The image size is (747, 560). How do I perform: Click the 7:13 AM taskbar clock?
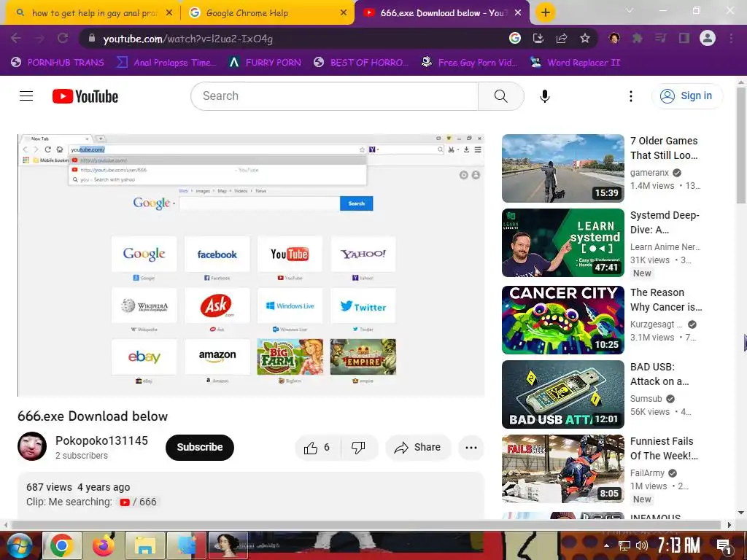click(x=679, y=545)
